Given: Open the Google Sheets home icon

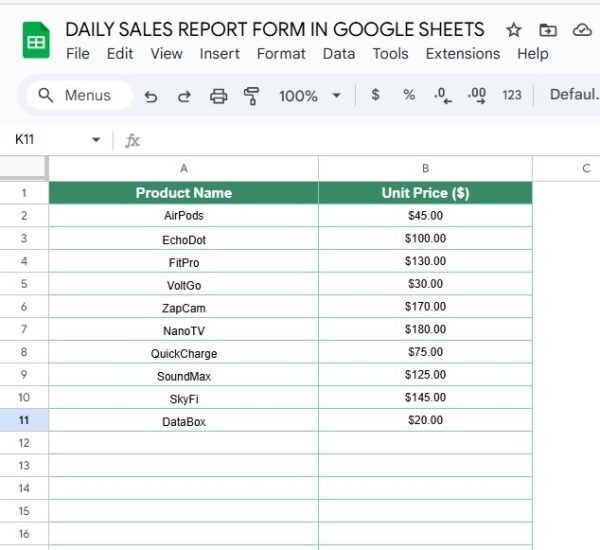Looking at the screenshot, I should pos(36,41).
